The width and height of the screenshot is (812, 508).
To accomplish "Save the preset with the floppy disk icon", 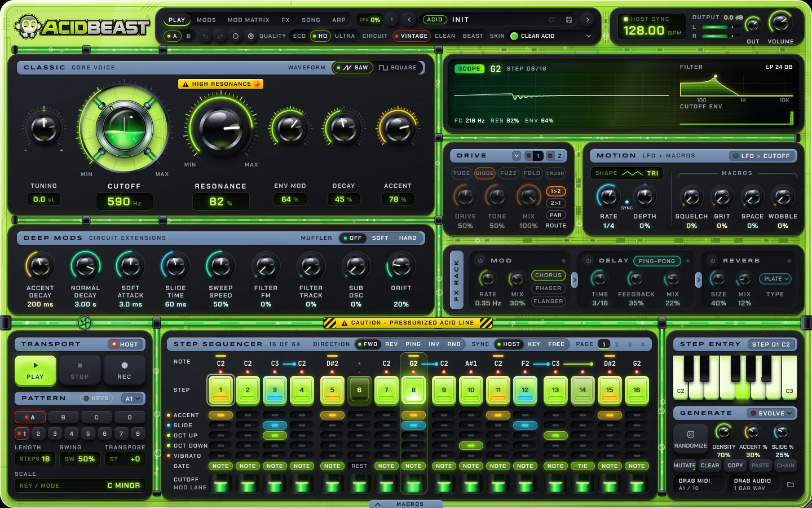I will (569, 20).
